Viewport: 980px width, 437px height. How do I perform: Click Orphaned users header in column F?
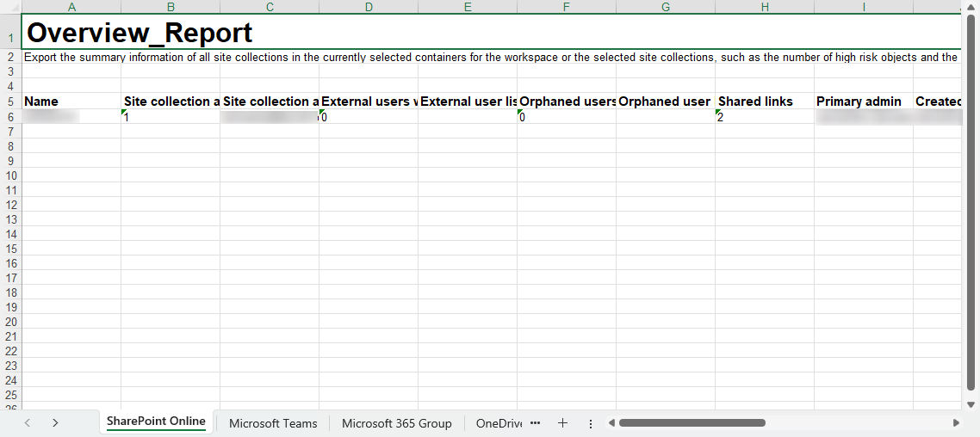click(567, 102)
